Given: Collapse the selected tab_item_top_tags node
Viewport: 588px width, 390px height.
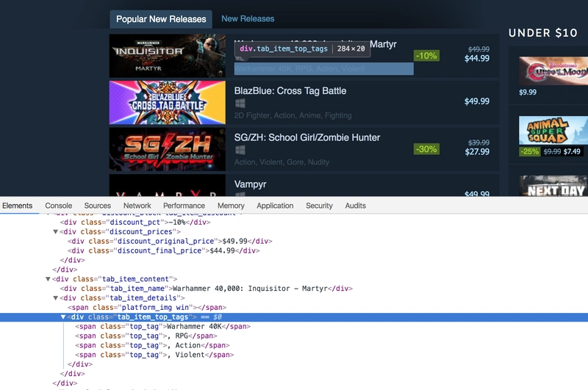Looking at the screenshot, I should pyautogui.click(x=63, y=317).
